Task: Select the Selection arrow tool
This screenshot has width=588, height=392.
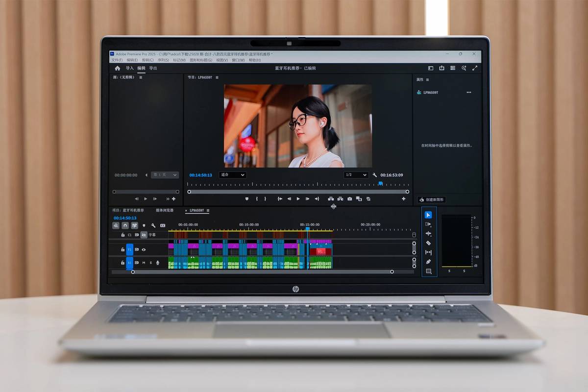Action: (x=428, y=215)
